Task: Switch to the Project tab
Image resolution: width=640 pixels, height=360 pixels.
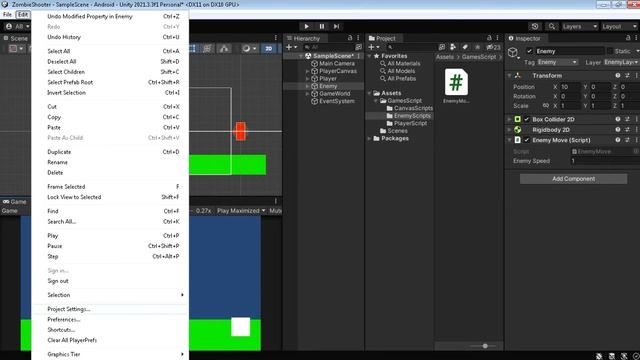Action: tap(382, 38)
